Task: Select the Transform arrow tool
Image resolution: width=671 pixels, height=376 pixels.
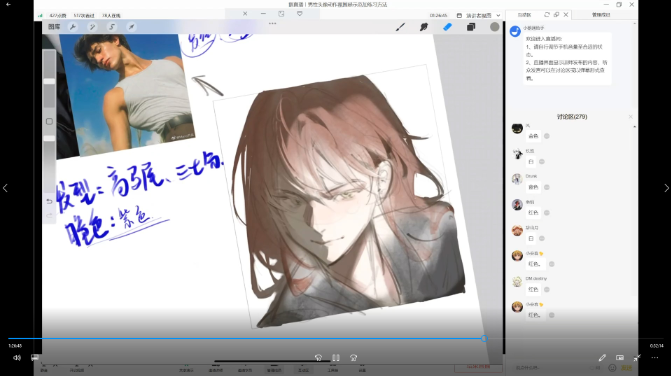Action: click(x=131, y=27)
